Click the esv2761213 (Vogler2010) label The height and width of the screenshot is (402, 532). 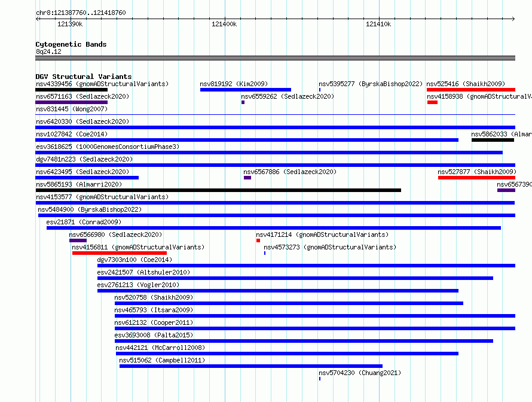(x=138, y=285)
